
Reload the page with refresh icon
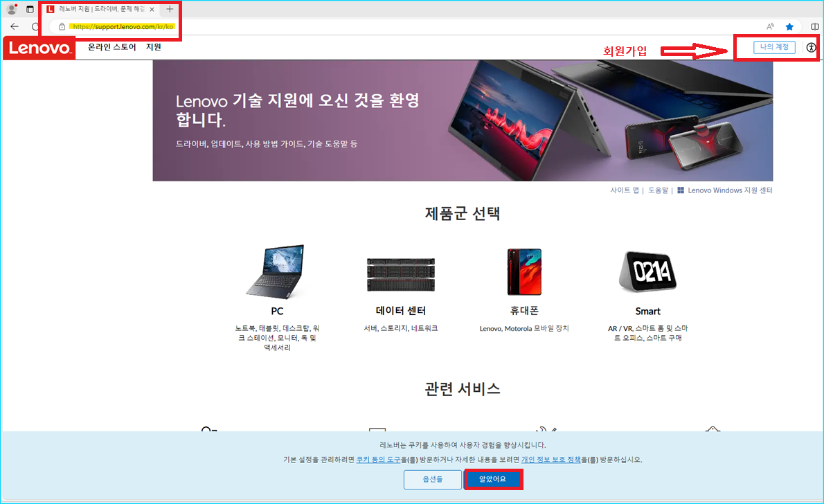click(x=35, y=26)
